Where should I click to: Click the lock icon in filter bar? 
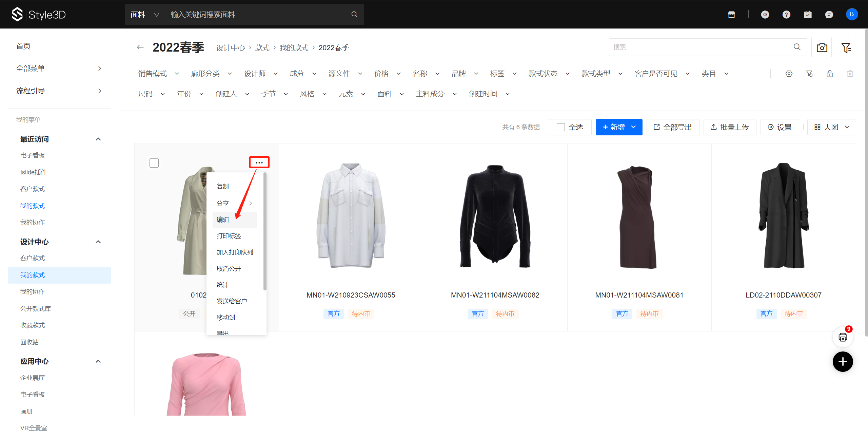829,74
